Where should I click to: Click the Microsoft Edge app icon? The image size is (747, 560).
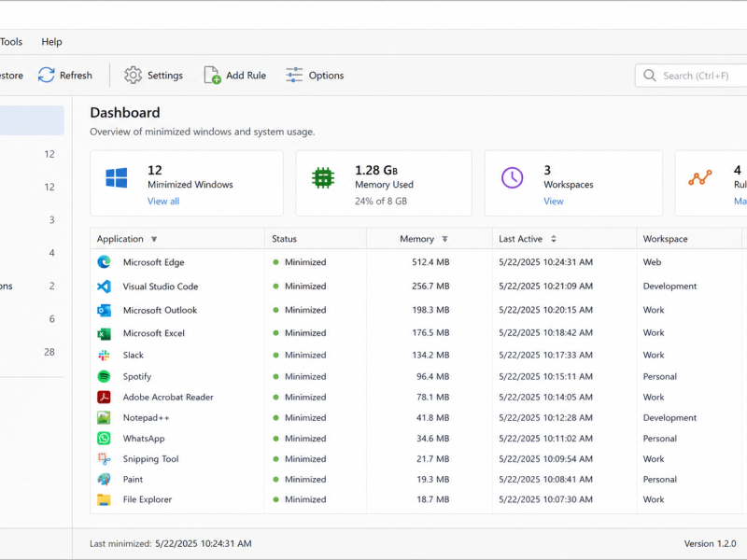(104, 262)
